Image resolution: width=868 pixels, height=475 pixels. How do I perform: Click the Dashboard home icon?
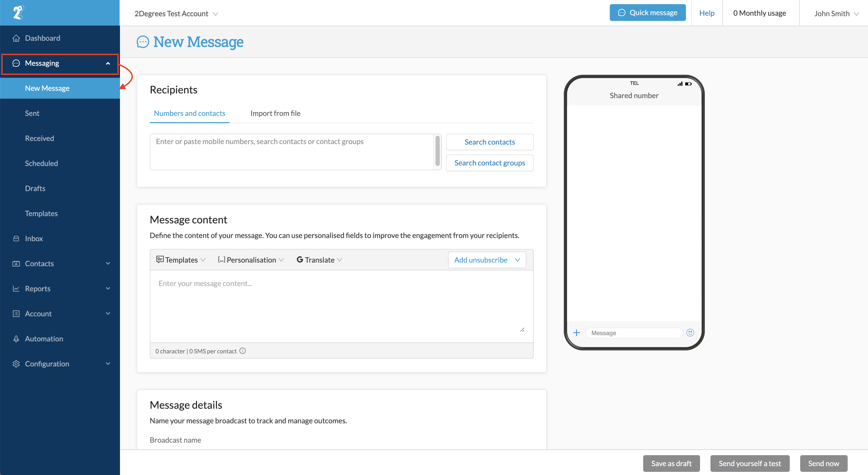pos(16,38)
